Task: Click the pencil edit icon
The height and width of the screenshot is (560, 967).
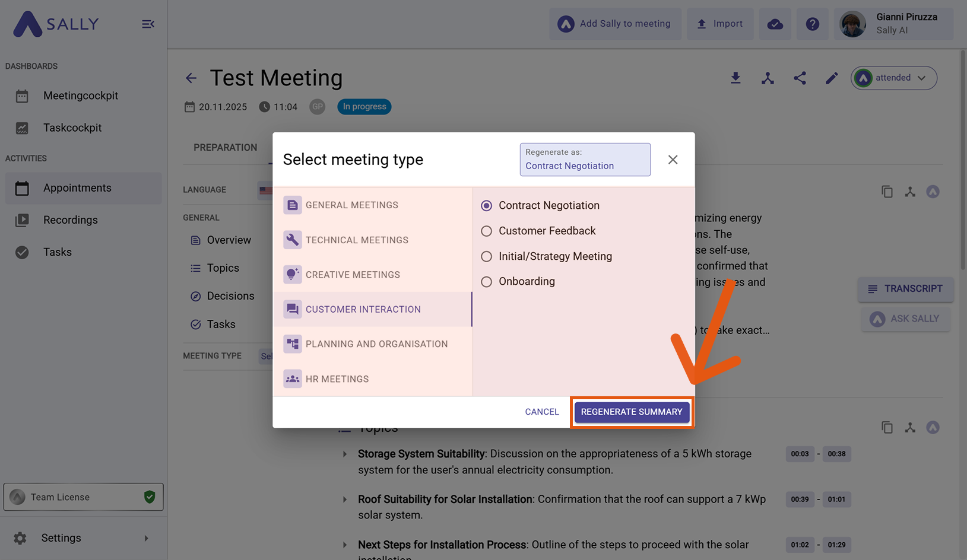Action: click(832, 78)
